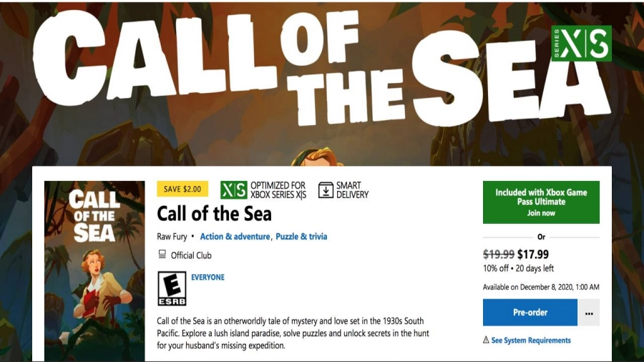Click the green Optimized for Xbox X|S logo
Screen dimensions: 644x362
tap(233, 190)
